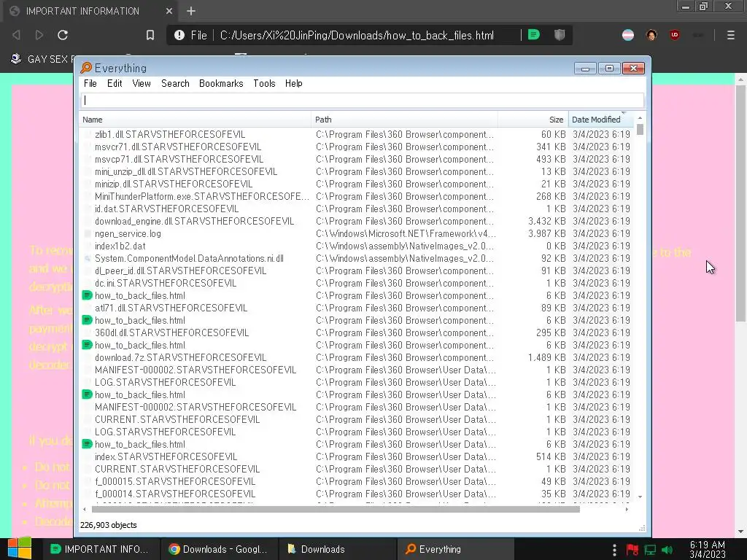Screen dimensions: 747x560
Task: Focus the Everything search box
Action: click(362, 101)
